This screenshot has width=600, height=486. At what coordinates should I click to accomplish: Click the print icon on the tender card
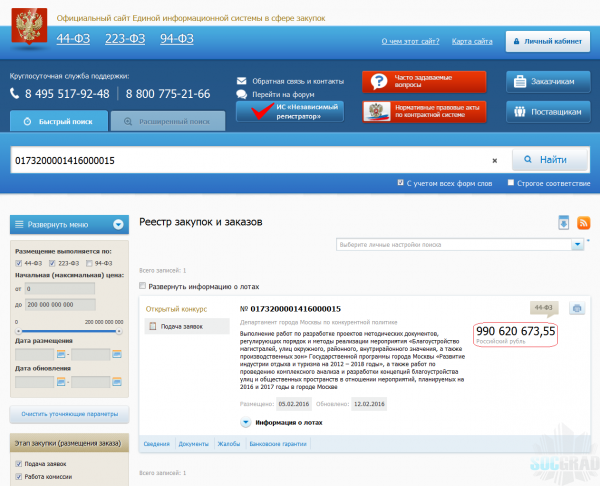click(x=576, y=308)
